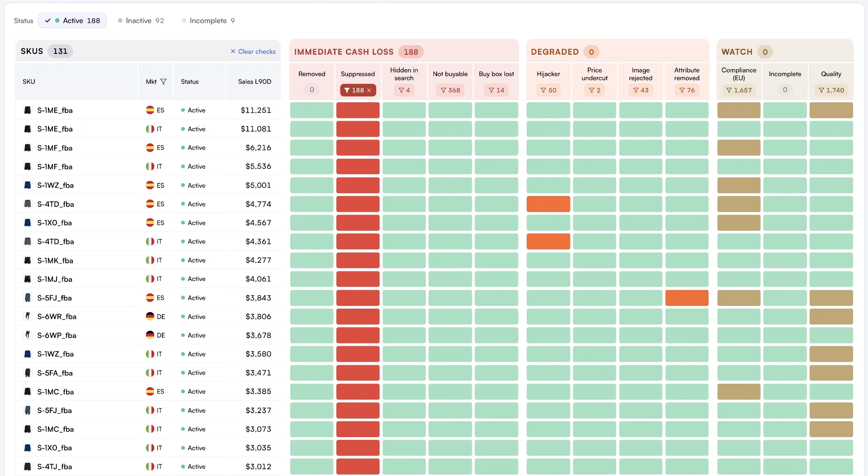This screenshot has width=868, height=476.
Task: Click the Active status on S-1MK_fba row
Action: point(193,260)
